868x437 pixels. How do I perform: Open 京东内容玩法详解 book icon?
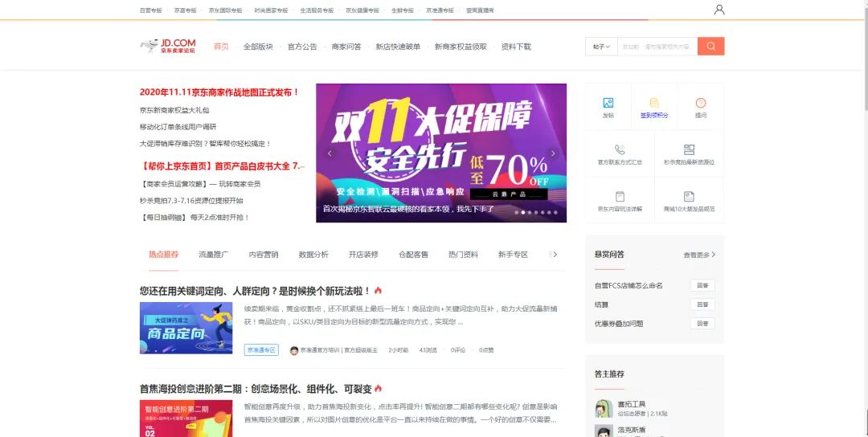(620, 196)
